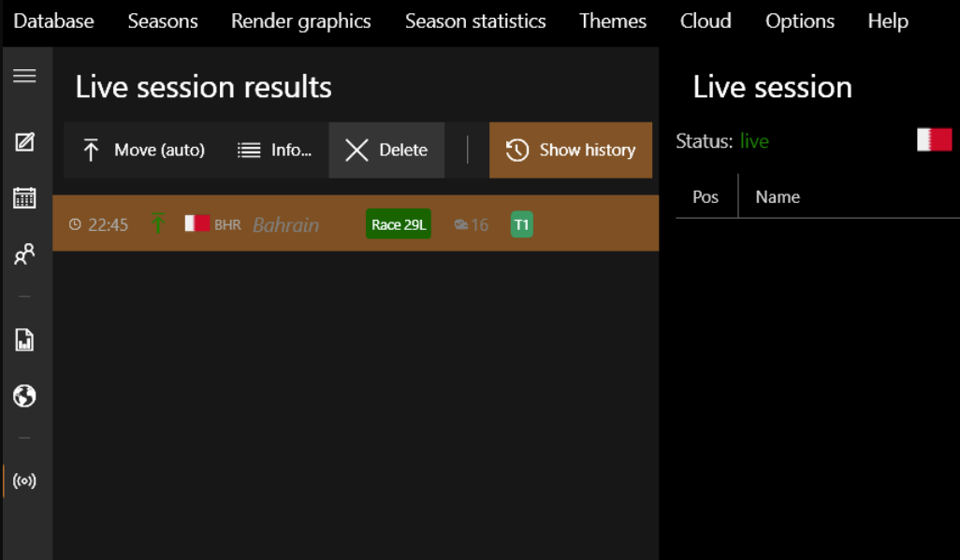Click the T1 badge

coord(521,224)
